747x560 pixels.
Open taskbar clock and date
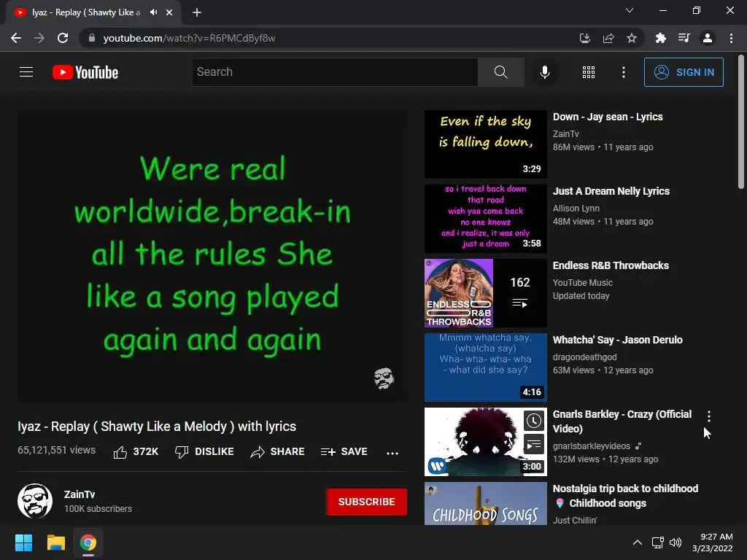pyautogui.click(x=712, y=542)
